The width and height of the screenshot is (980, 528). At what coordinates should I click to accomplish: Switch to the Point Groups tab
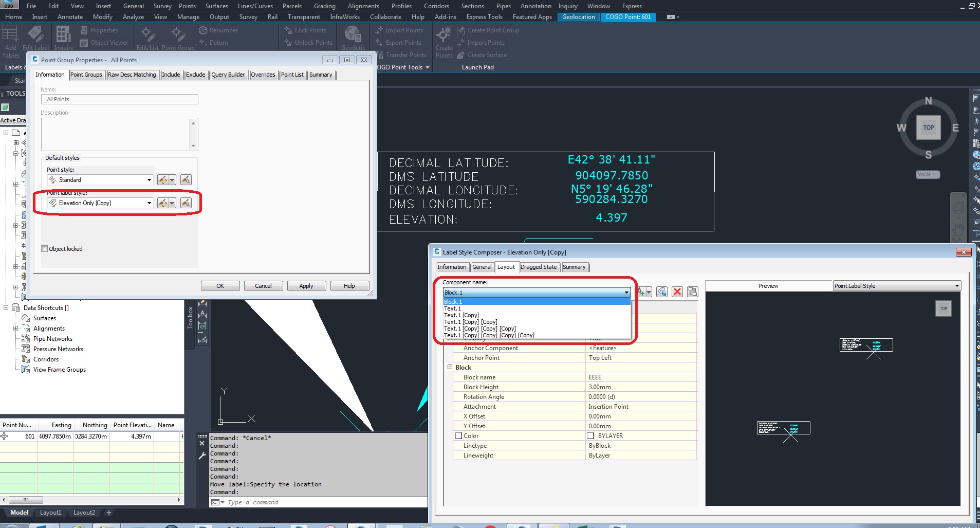(86, 75)
